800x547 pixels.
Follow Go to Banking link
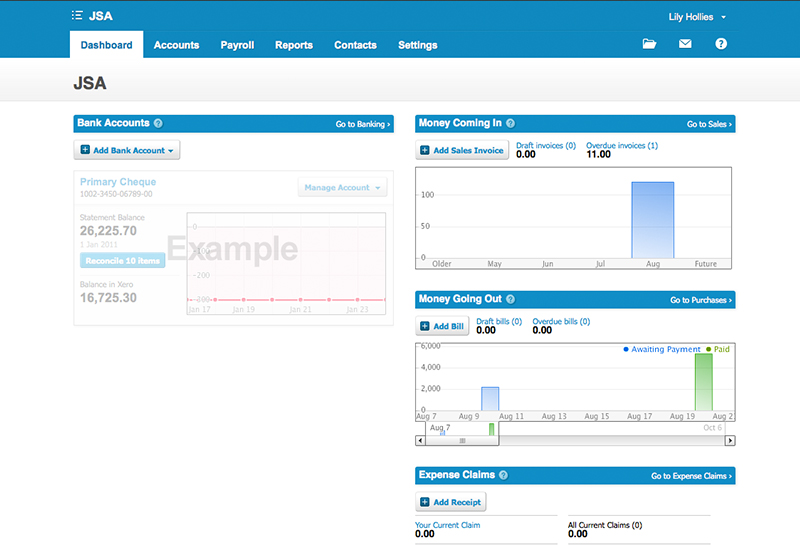[x=363, y=124]
